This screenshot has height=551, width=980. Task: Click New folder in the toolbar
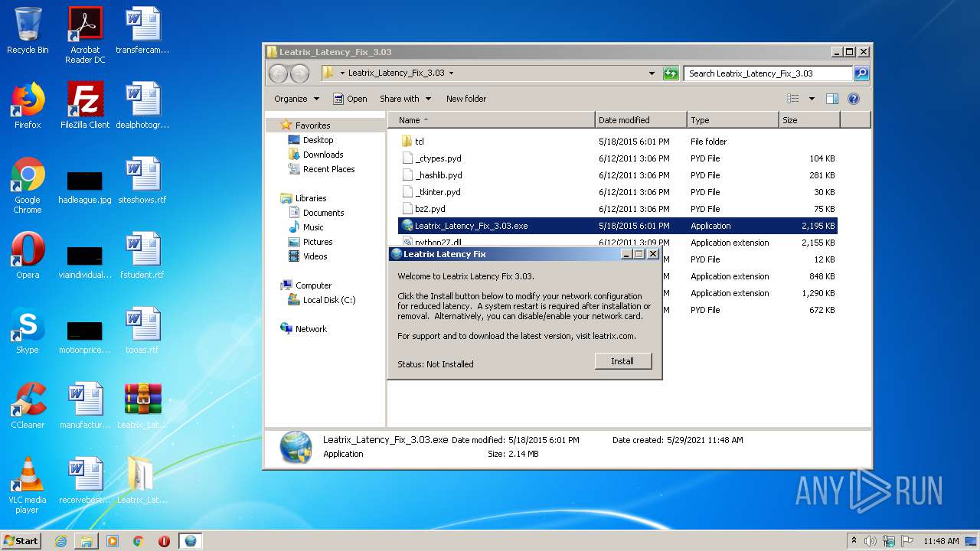(466, 99)
